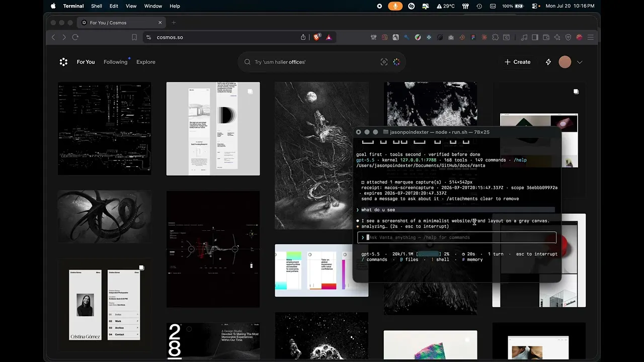Select the 'For You / Cosmos' browser tab
The height and width of the screenshot is (362, 644).
121,23
